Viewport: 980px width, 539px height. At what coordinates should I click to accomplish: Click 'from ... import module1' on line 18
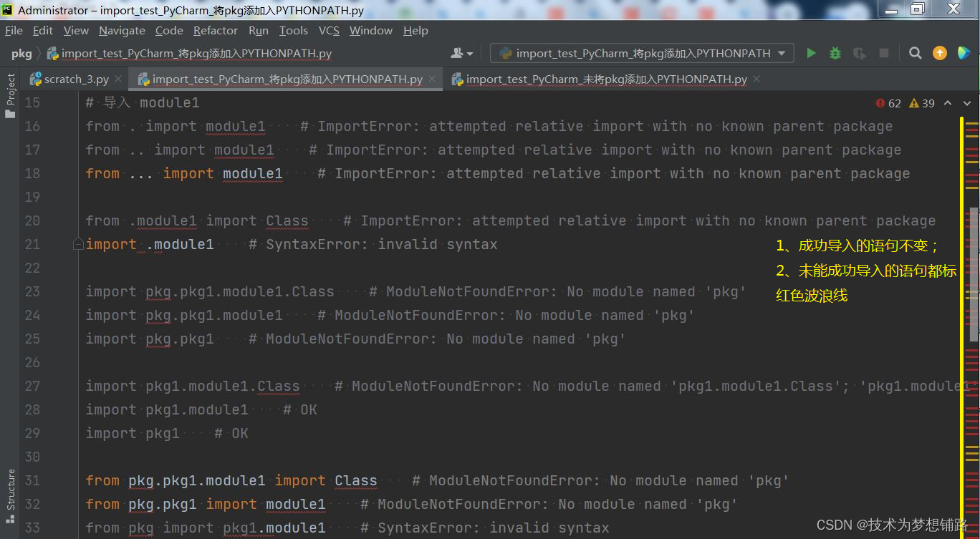coord(184,173)
